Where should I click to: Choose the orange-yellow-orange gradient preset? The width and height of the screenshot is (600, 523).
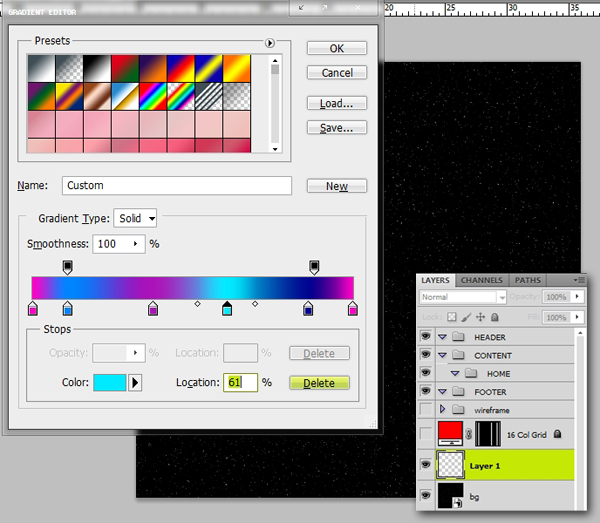(x=237, y=68)
